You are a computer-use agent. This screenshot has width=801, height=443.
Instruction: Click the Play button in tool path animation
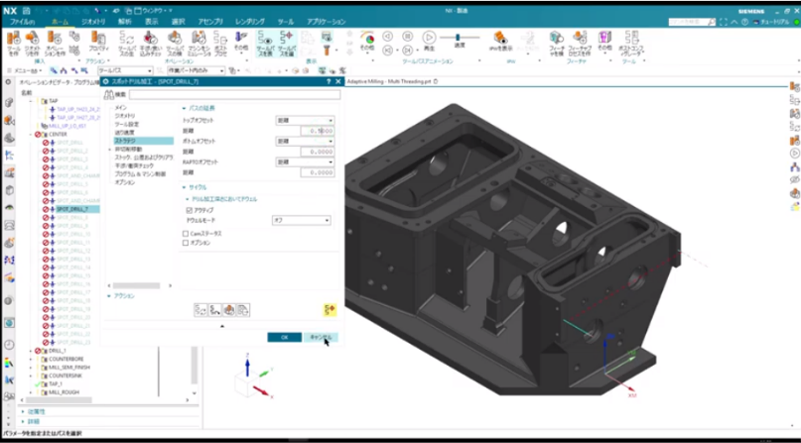pos(429,37)
